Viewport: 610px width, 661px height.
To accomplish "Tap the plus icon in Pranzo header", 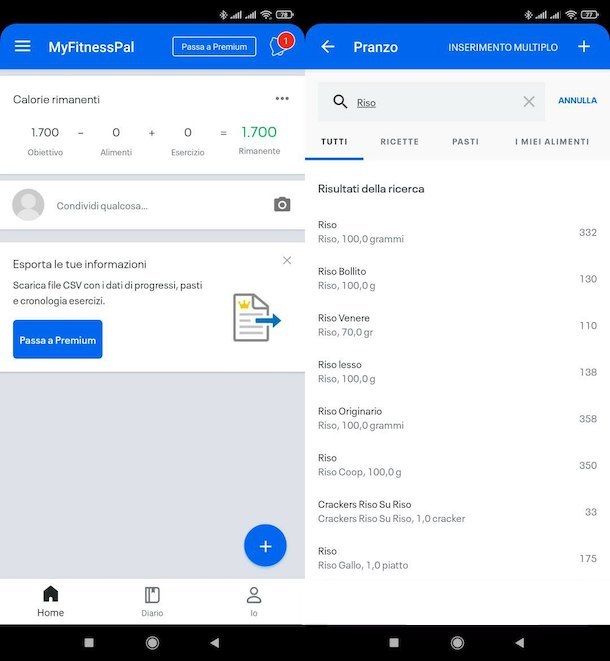I will (584, 46).
